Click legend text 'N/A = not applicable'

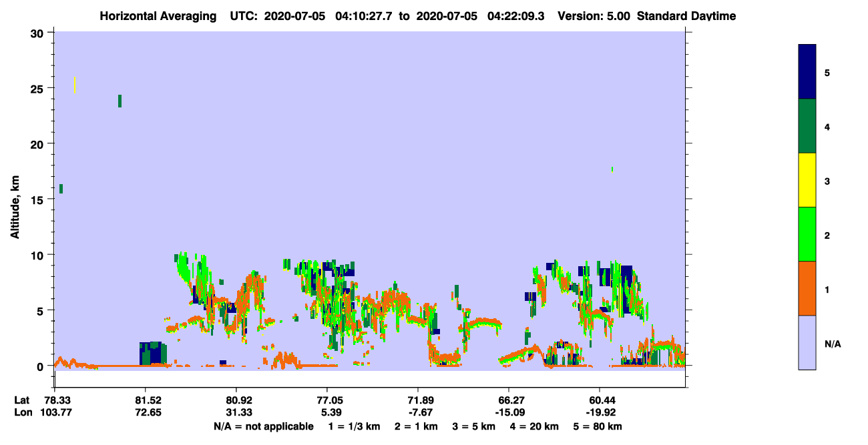pos(263,426)
